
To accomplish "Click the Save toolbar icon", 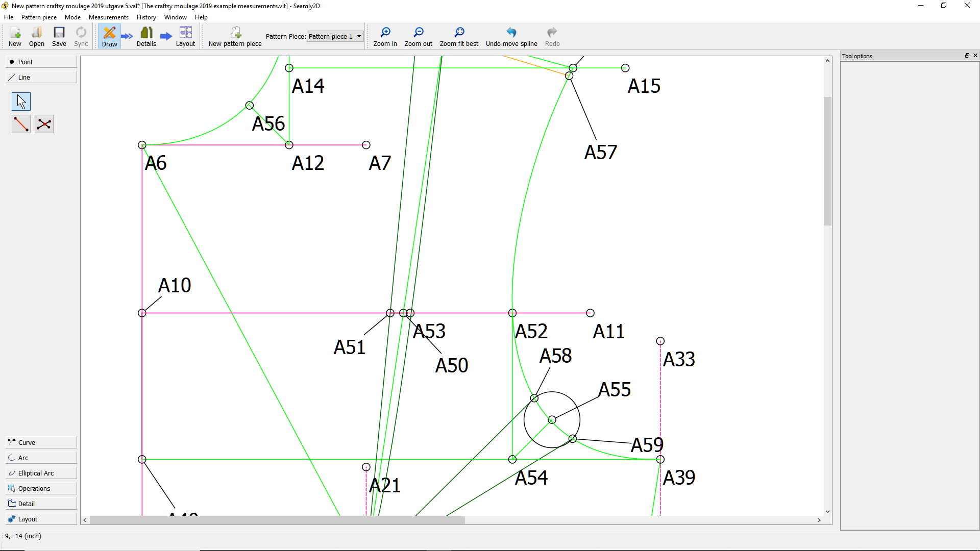I will click(x=59, y=36).
